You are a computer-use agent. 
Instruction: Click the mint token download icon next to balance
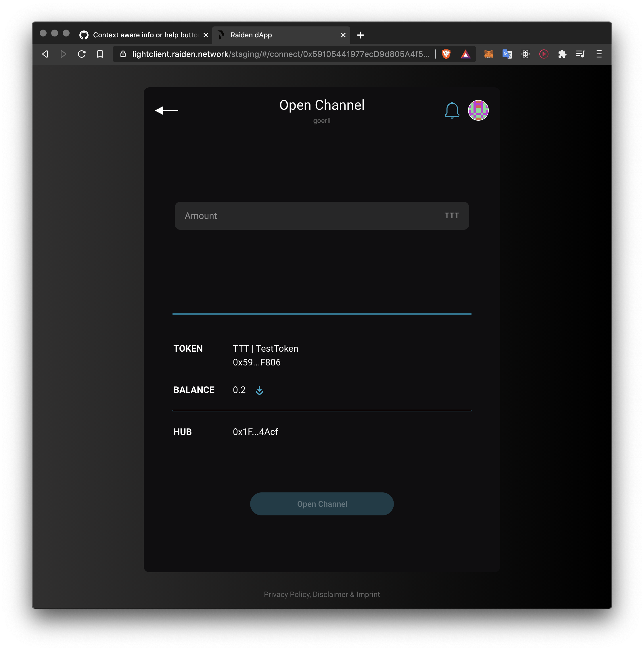pos(259,390)
